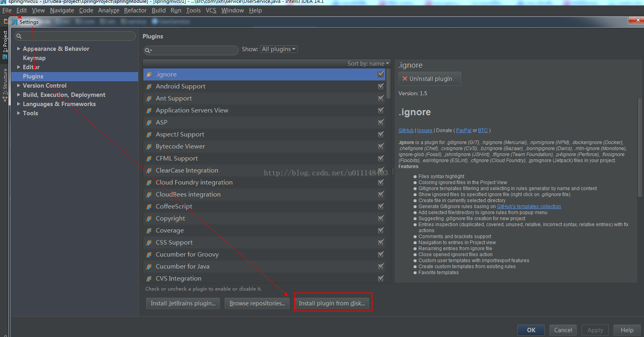Open GitHub's templates collection link
The image size is (644, 337).
tap(529, 207)
